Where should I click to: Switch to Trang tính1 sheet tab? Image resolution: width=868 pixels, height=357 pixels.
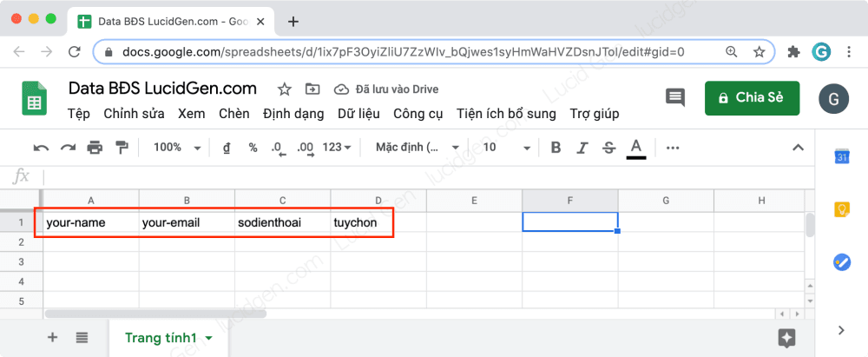[161, 338]
